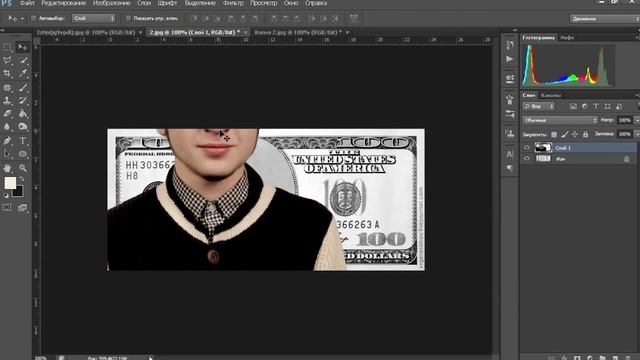Select the Horizontal Type tool
The width and height of the screenshot is (640, 360).
(23, 141)
